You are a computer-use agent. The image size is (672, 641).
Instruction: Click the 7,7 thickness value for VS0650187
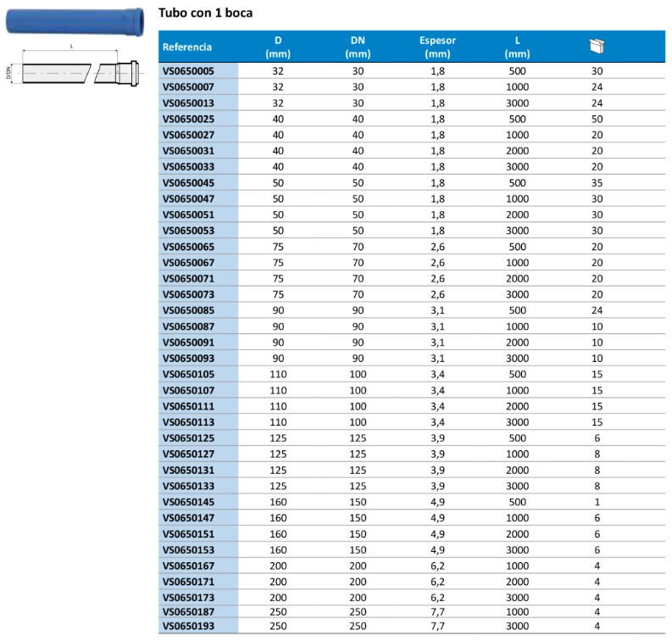(437, 611)
